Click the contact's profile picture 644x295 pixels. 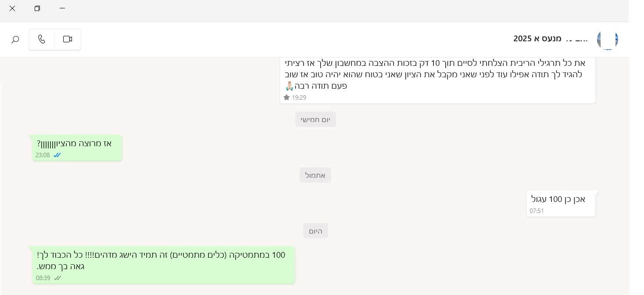click(607, 40)
